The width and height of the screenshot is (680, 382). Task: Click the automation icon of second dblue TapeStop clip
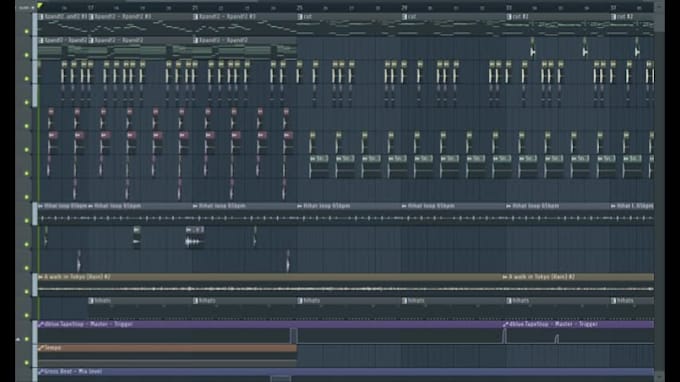pos(505,324)
